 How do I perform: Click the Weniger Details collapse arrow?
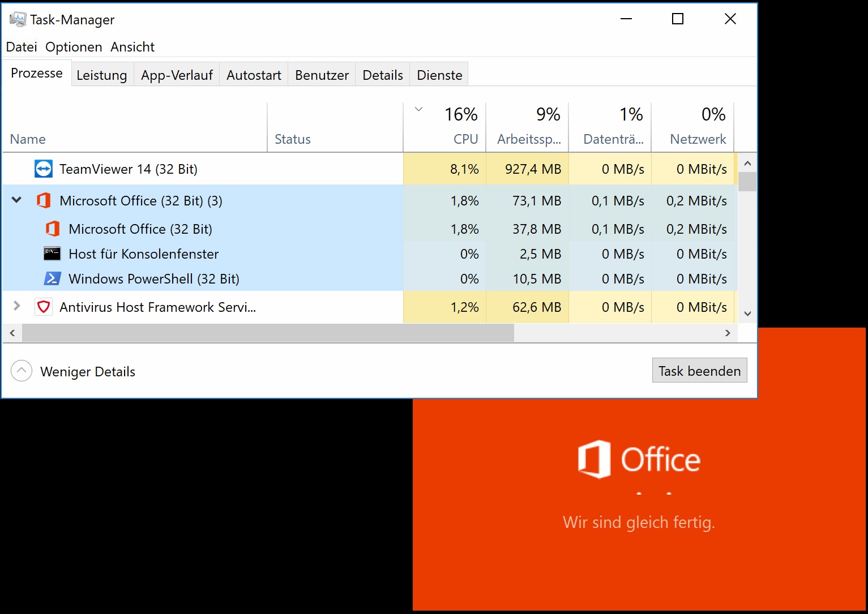(22, 371)
